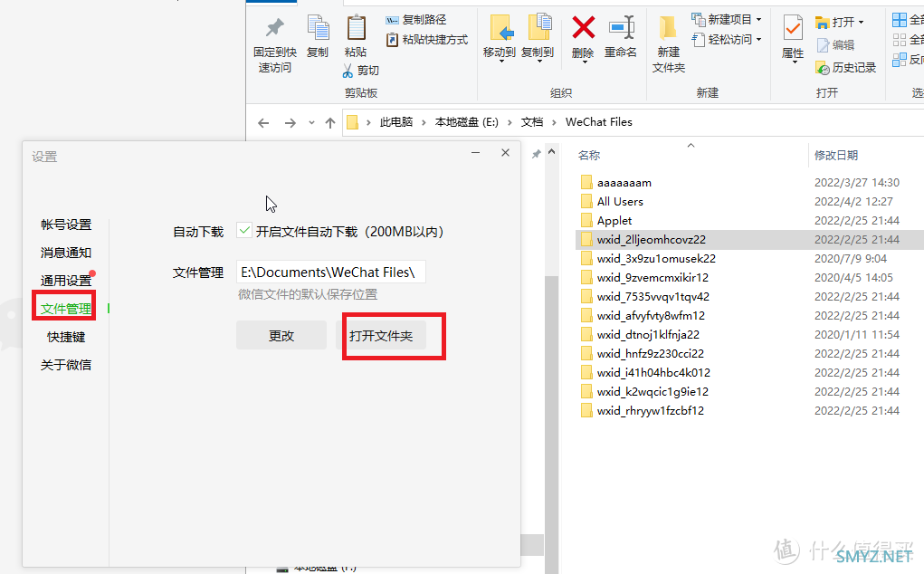Select folder wxid_i41h04hbc4k012
This screenshot has height=574, width=924.
[x=653, y=372]
